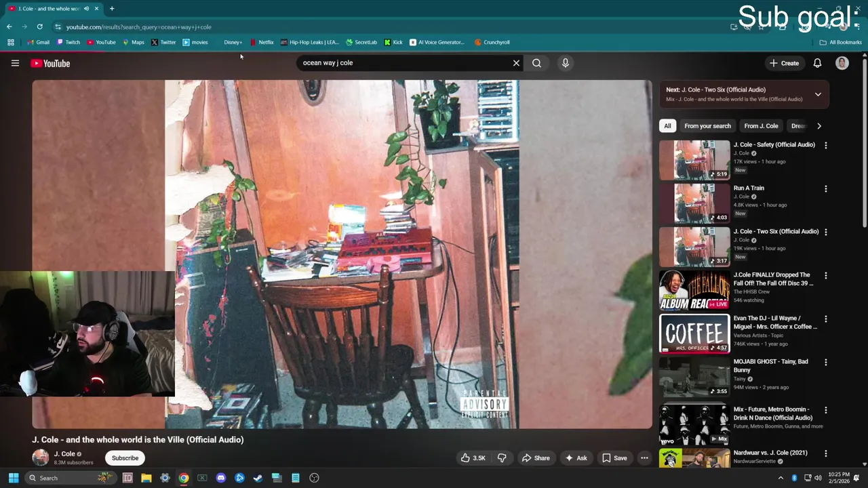Open options for Two Six recommended video
This screenshot has height=488, width=868.
point(825,232)
